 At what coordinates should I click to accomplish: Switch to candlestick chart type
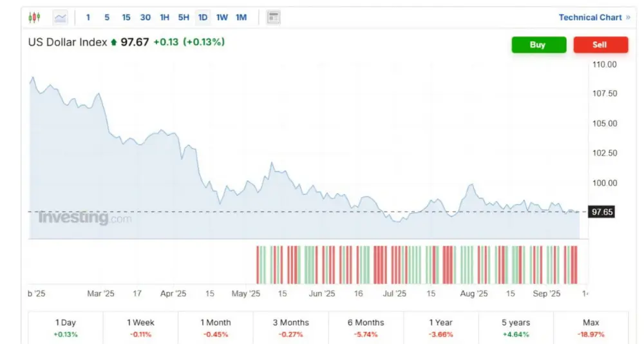34,17
